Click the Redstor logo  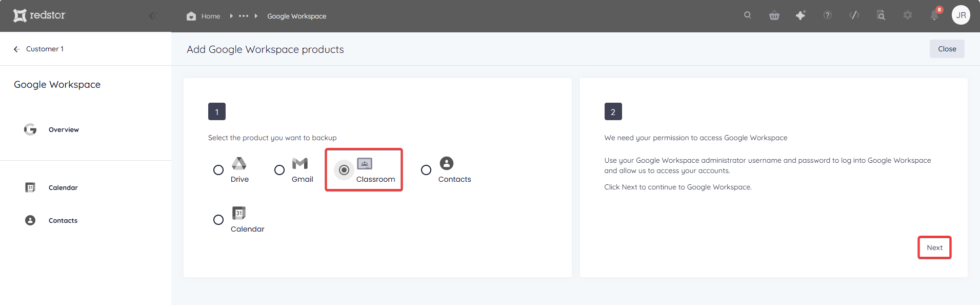(39, 15)
